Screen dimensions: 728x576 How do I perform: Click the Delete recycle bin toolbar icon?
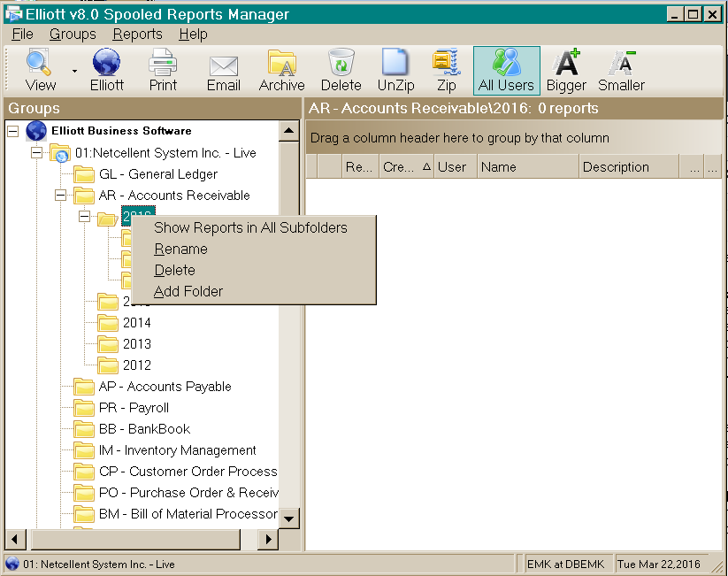[341, 71]
